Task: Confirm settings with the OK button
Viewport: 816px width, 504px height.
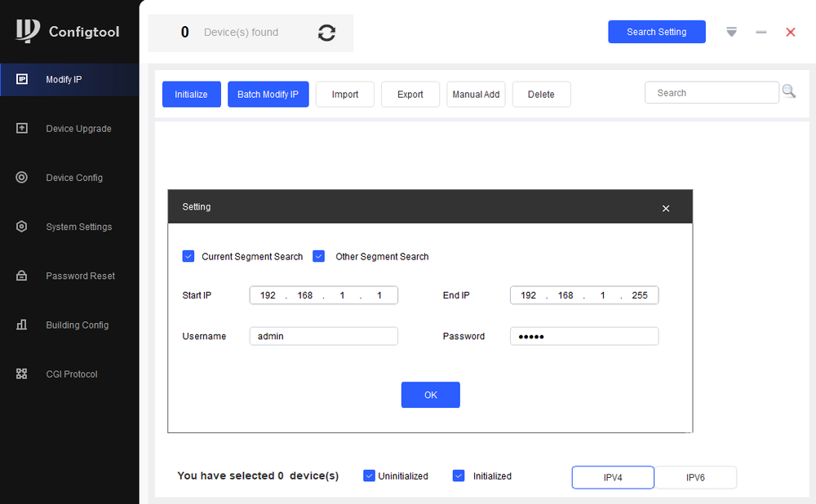Action: [x=430, y=395]
